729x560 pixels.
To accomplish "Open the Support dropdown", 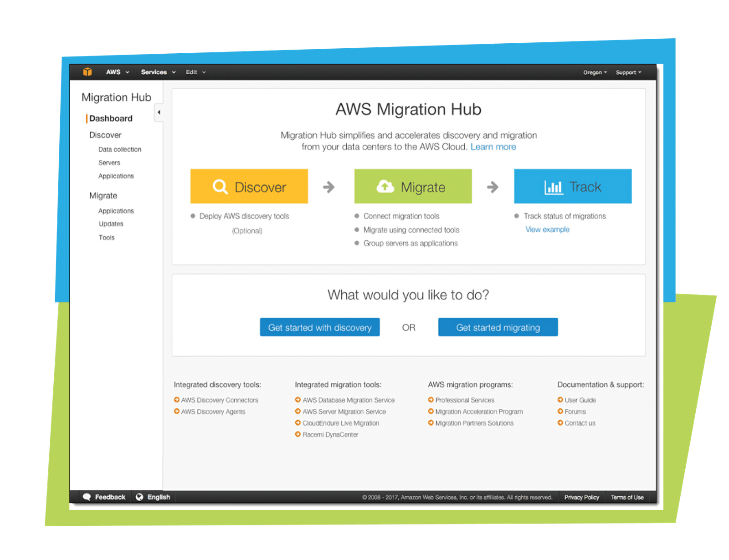I will [x=628, y=72].
